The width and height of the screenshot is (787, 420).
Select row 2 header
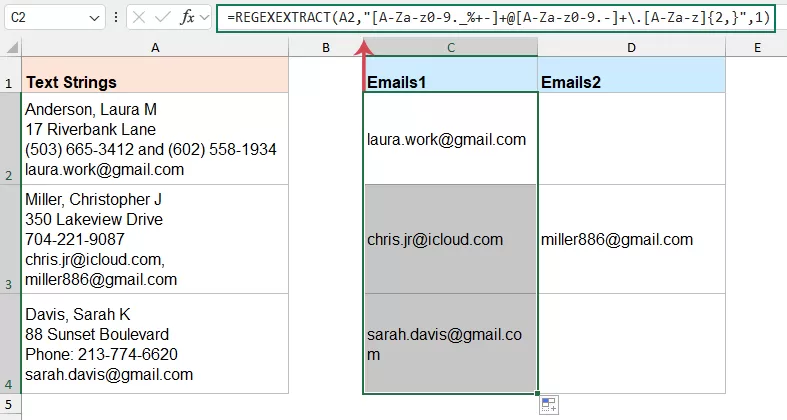point(11,138)
